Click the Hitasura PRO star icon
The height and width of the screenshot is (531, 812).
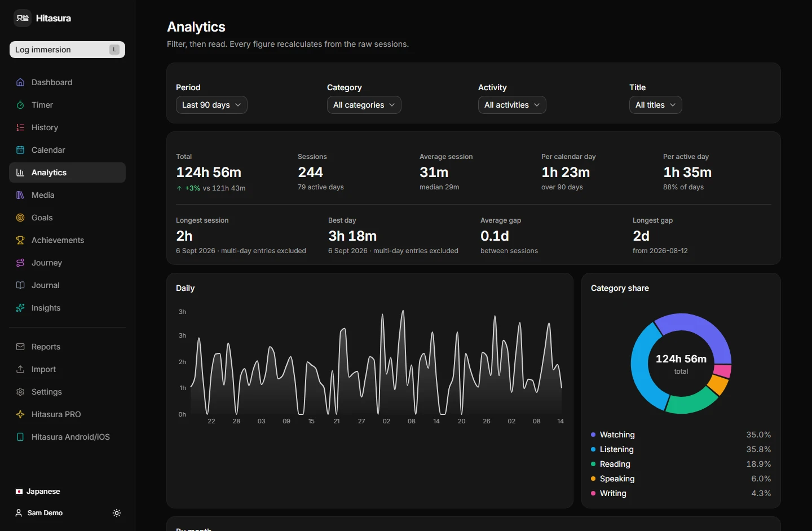(x=20, y=414)
